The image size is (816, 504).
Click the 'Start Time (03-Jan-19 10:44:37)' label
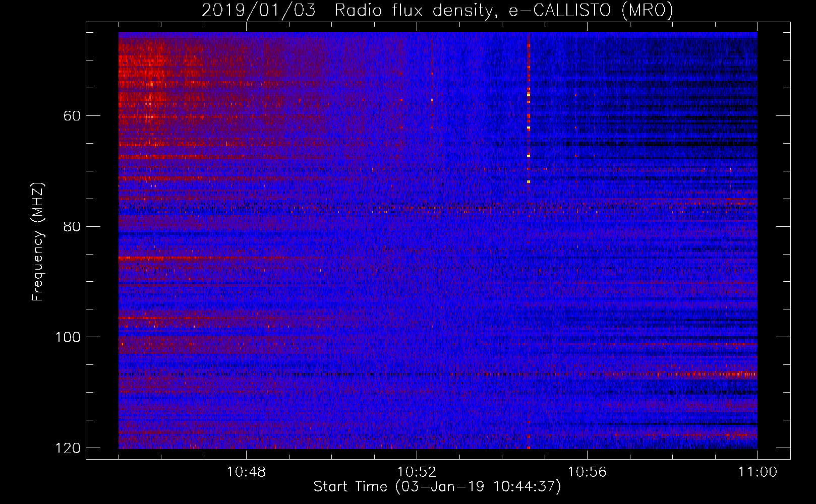[437, 487]
